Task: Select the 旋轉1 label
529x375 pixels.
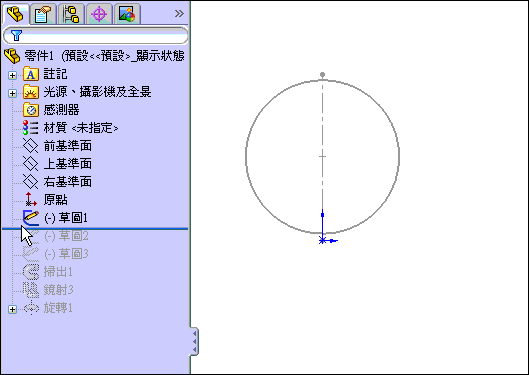Action: tap(58, 308)
